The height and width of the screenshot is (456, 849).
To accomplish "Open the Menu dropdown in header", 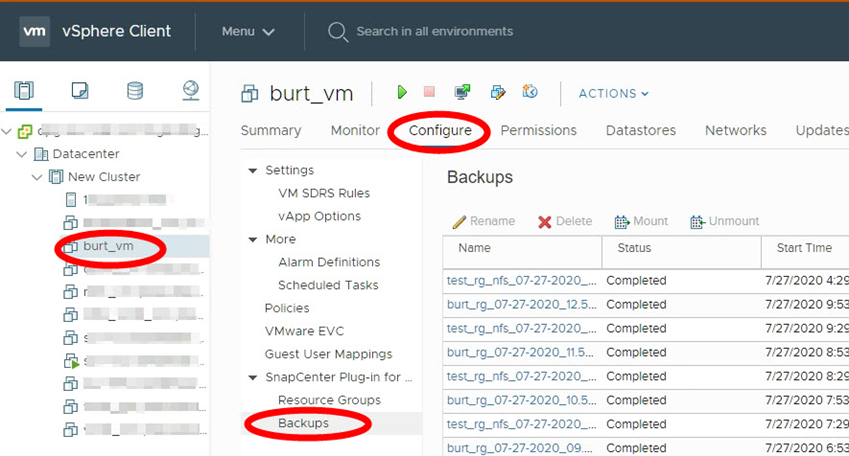I will (x=248, y=31).
